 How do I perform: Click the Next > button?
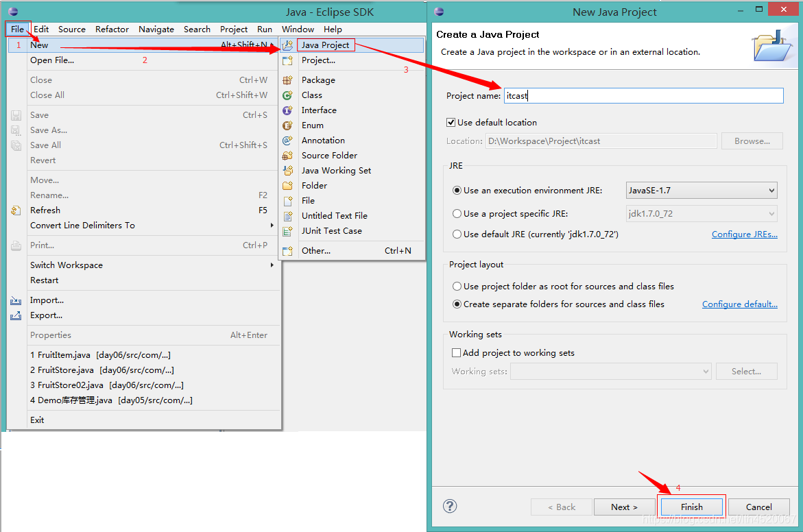click(x=624, y=507)
